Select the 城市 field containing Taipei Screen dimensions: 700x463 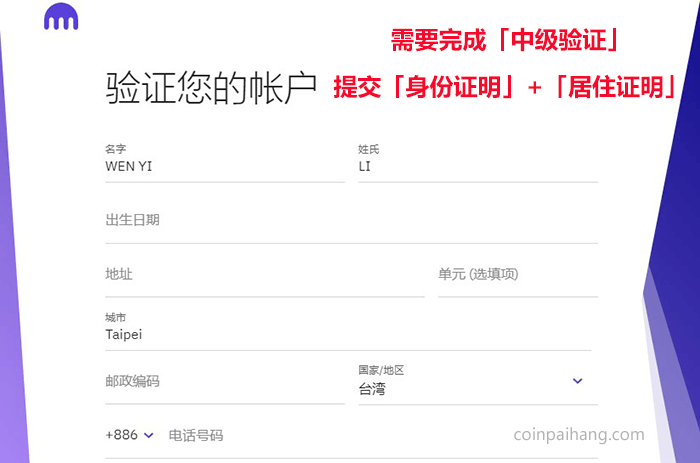pyautogui.click(x=348, y=331)
